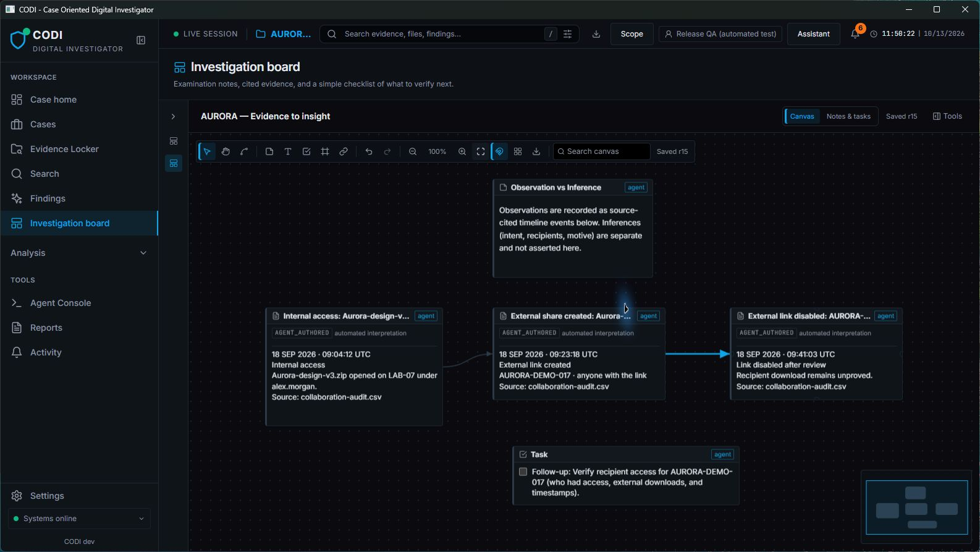The height and width of the screenshot is (552, 980).
Task: Choose the connector line tool
Action: (244, 151)
